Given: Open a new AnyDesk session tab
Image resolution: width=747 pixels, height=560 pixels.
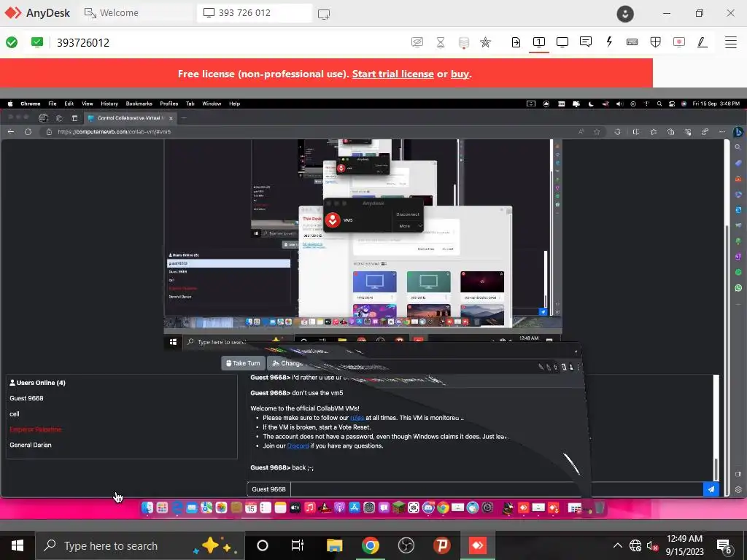Looking at the screenshot, I should point(324,15).
